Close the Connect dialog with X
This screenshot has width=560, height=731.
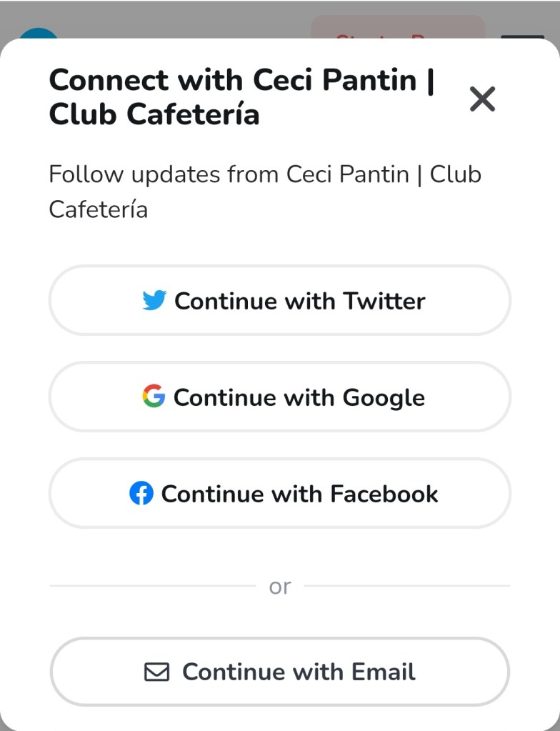483,99
